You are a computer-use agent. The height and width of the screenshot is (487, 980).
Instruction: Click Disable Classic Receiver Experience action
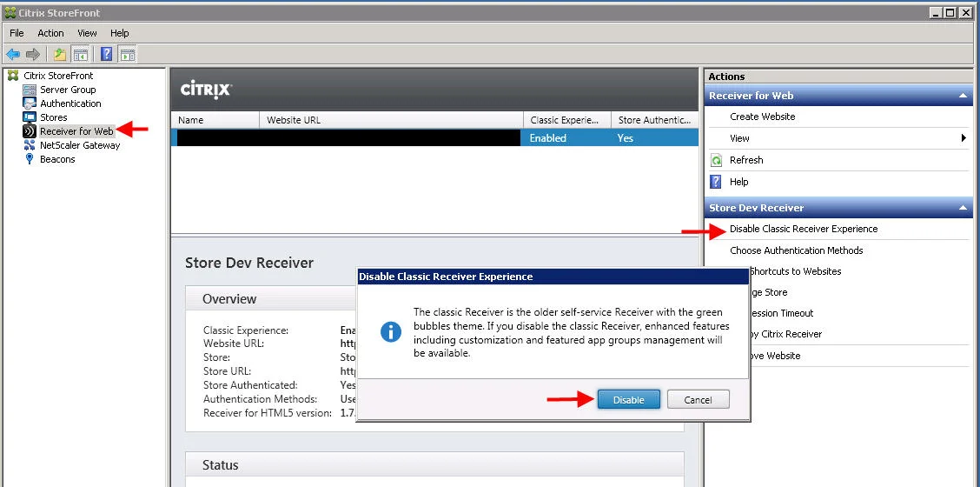pyautogui.click(x=804, y=229)
